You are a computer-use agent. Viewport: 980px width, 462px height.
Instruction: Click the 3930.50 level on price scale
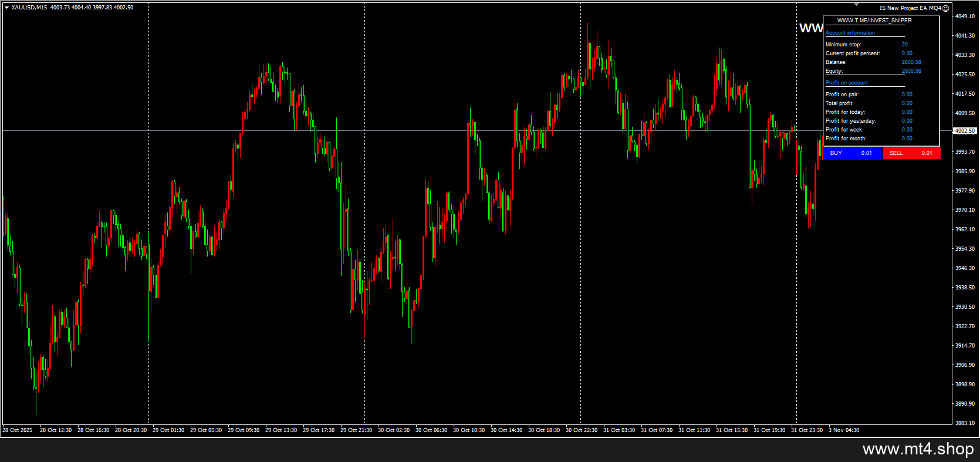[x=965, y=307]
